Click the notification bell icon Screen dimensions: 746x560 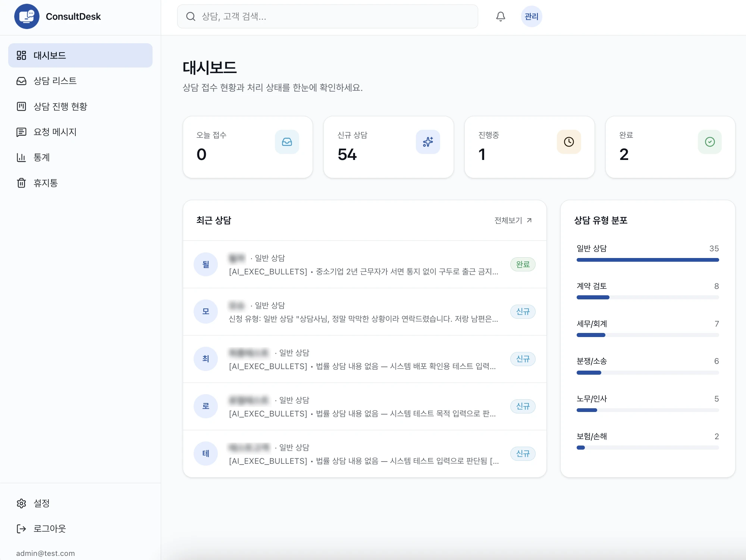501,16
